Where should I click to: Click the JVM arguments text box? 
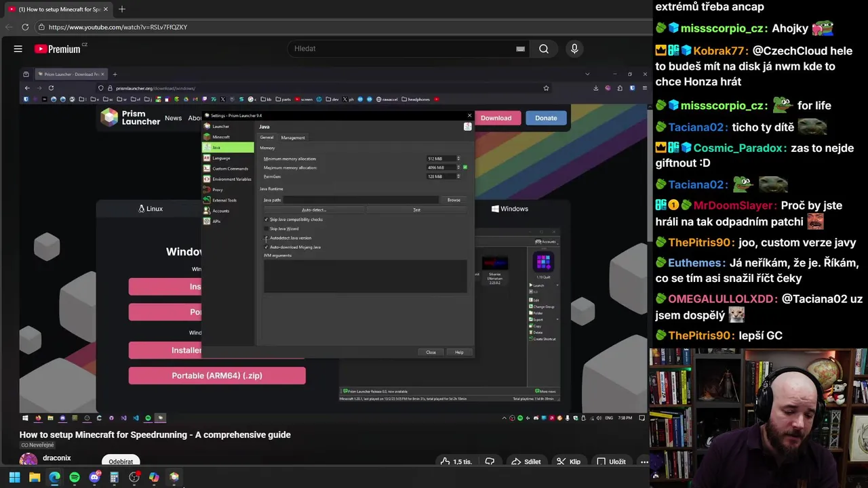click(365, 277)
